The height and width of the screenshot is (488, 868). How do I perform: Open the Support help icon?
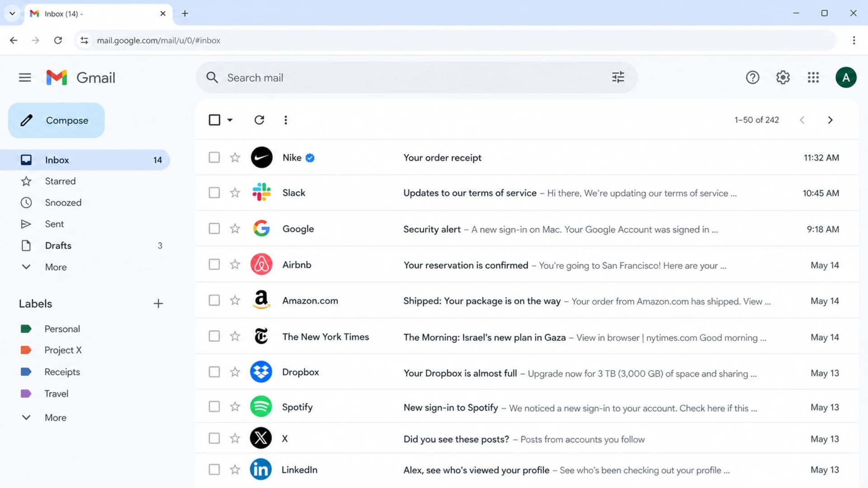pyautogui.click(x=752, y=78)
